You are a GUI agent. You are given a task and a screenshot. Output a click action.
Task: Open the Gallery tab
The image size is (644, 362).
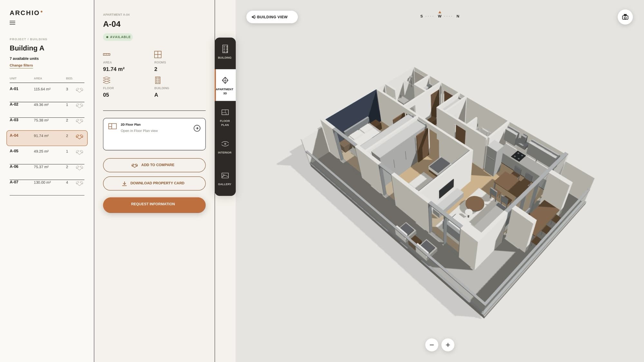click(x=225, y=180)
